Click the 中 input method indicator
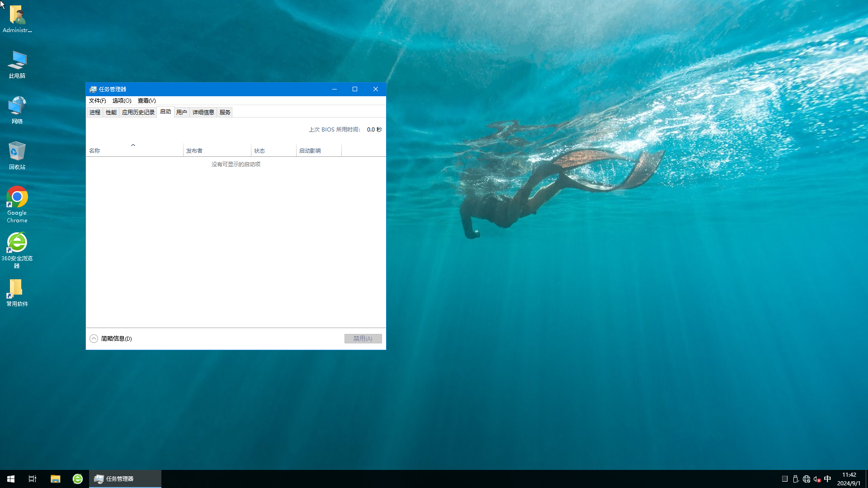Image resolution: width=868 pixels, height=488 pixels. coord(828,479)
